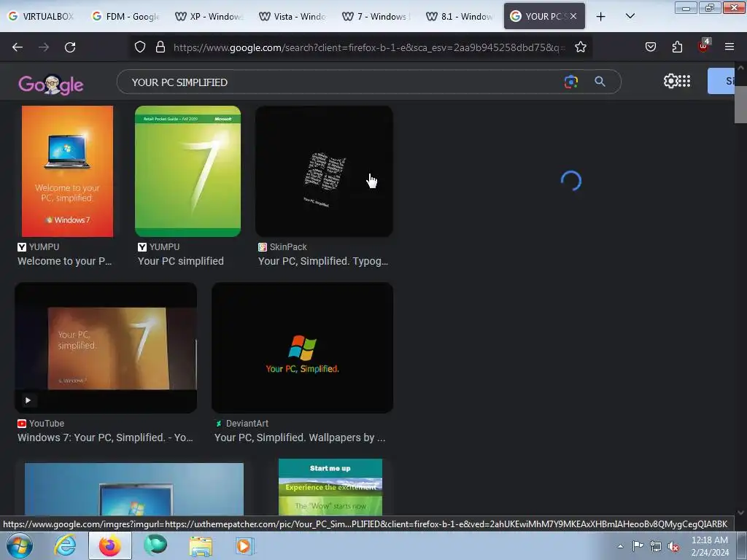Open the Action Center flag icon
The height and width of the screenshot is (560, 747).
point(638,546)
